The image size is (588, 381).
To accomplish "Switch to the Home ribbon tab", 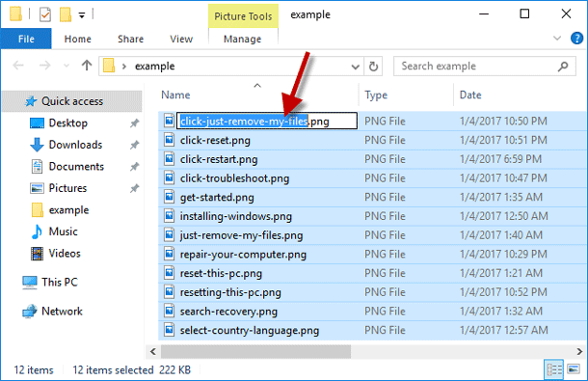I will (x=78, y=39).
